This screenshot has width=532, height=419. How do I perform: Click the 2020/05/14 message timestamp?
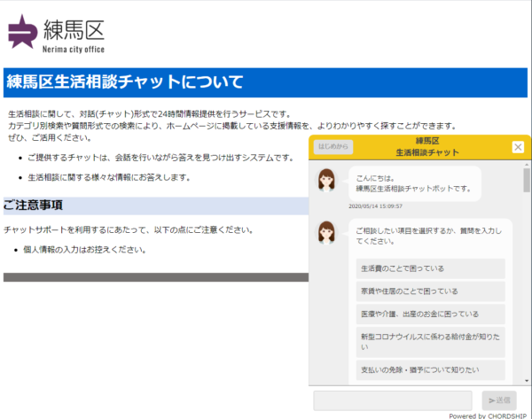(x=376, y=206)
